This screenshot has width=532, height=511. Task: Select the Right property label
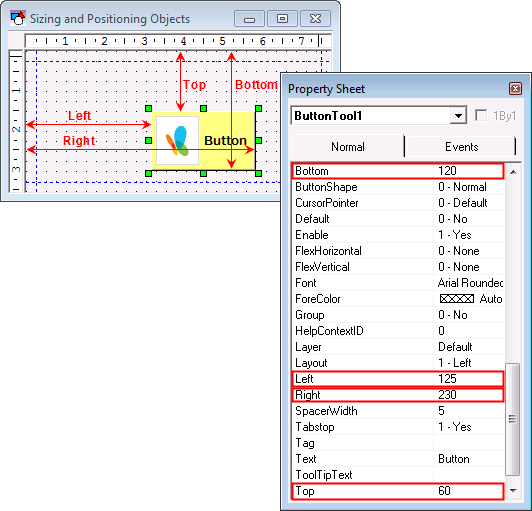(307, 395)
